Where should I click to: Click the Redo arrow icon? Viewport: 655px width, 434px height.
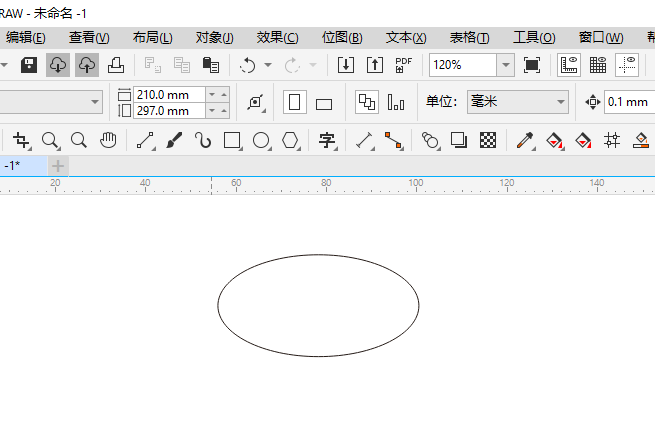point(292,65)
